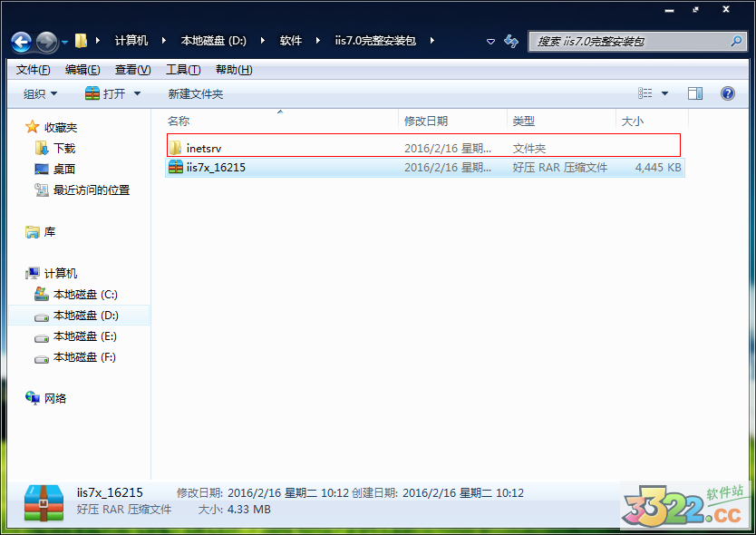Click the 好压 RAR 压缩文件 type cell
756x535 pixels.
click(x=560, y=168)
